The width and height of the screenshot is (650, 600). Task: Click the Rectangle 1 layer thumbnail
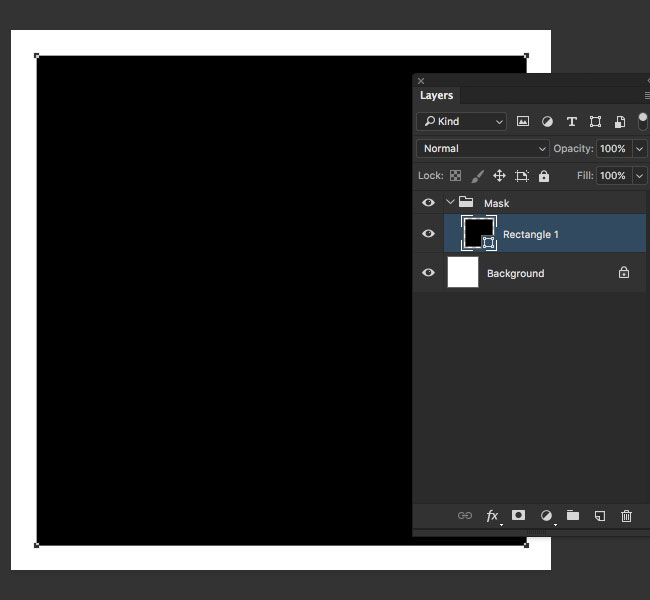[479, 233]
